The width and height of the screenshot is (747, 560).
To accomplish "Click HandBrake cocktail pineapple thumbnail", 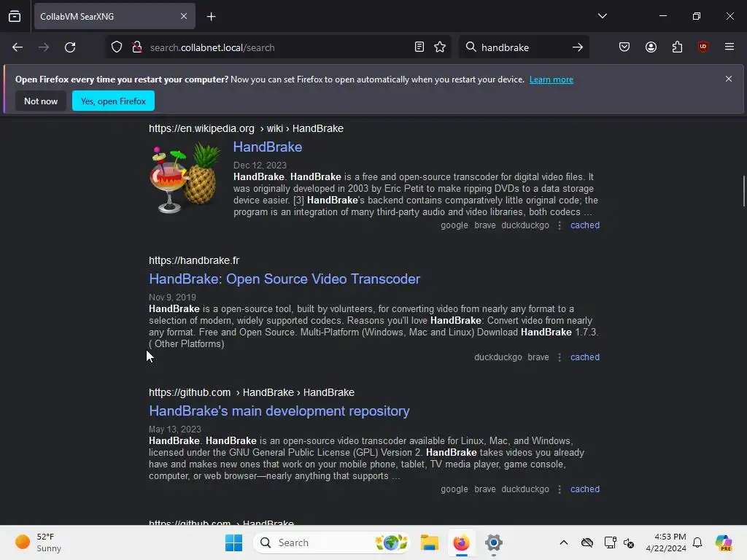I will click(x=185, y=178).
